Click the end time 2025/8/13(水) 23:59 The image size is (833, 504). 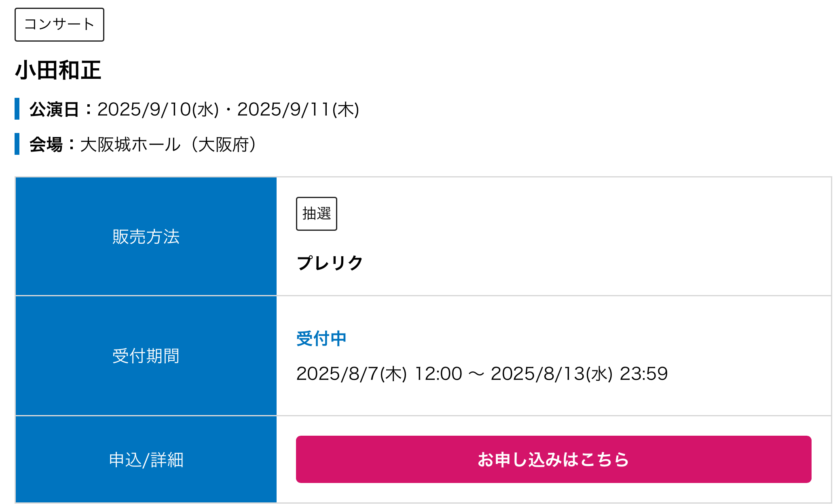click(x=579, y=374)
